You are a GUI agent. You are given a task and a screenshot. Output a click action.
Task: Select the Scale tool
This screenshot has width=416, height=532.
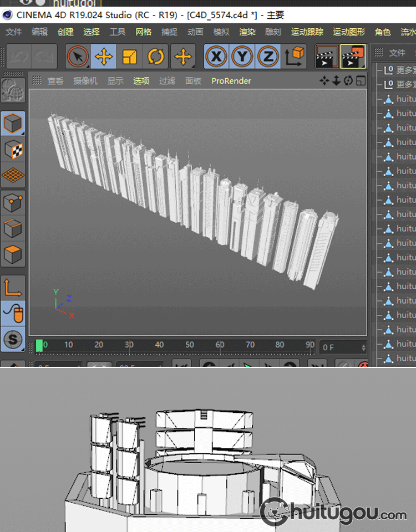[x=130, y=57]
